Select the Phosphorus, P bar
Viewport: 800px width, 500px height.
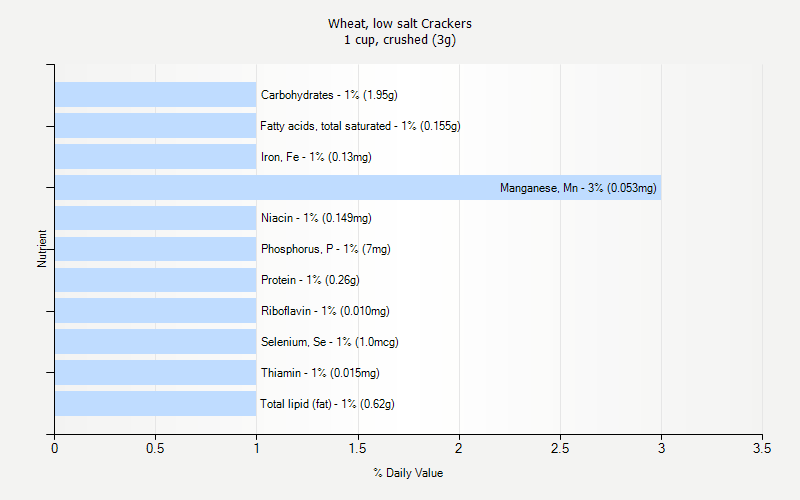156,249
